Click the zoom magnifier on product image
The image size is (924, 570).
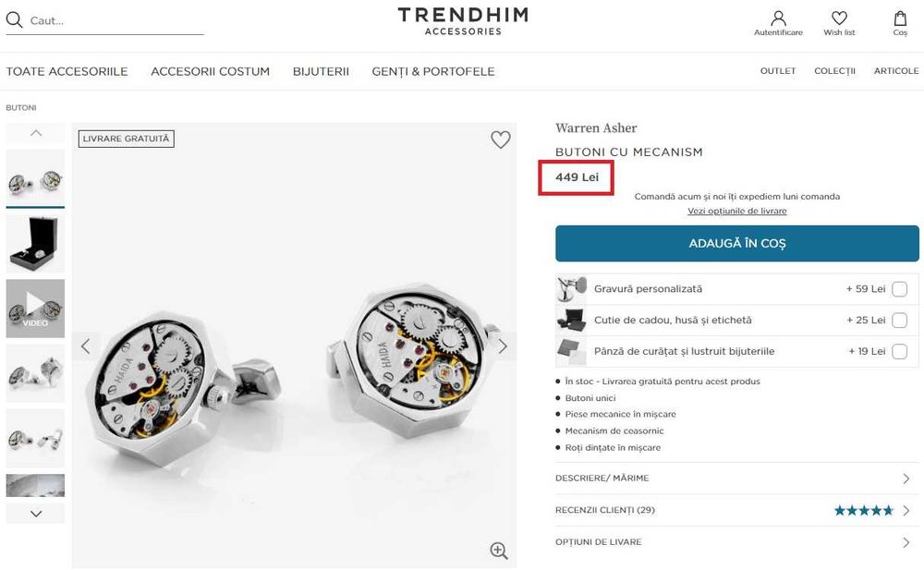pyautogui.click(x=499, y=551)
